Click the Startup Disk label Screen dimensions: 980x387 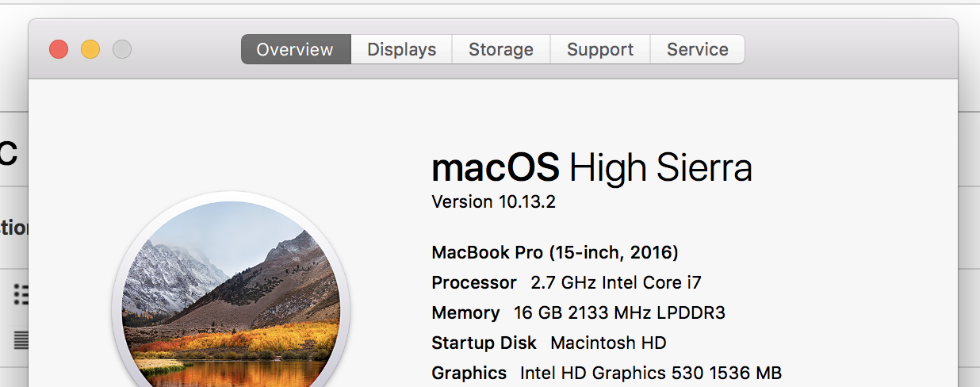click(x=484, y=343)
